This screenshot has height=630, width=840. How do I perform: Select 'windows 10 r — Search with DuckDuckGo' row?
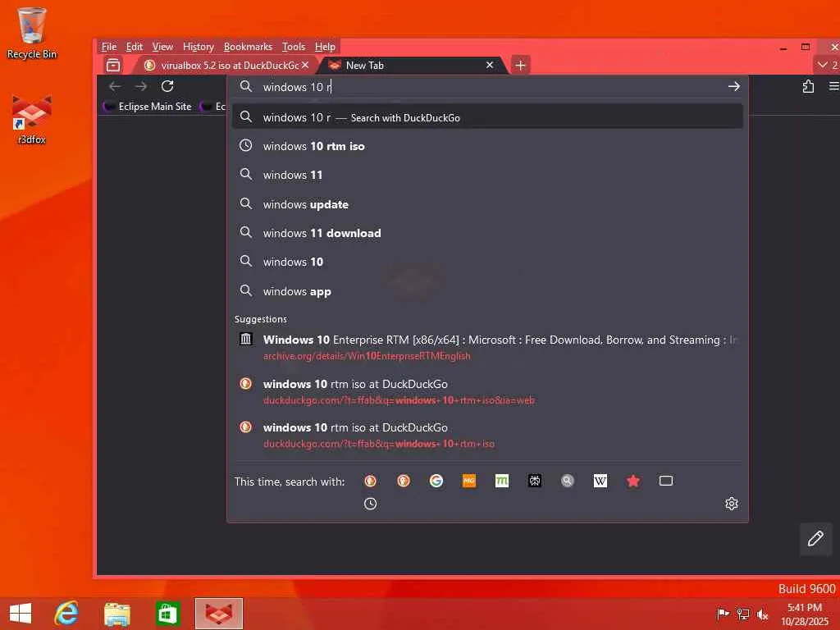coord(487,117)
